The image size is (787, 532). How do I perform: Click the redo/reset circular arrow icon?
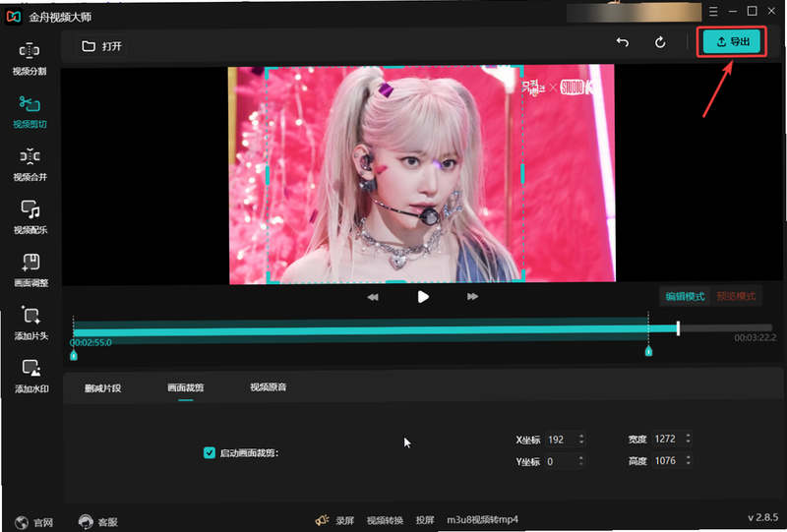pos(660,42)
